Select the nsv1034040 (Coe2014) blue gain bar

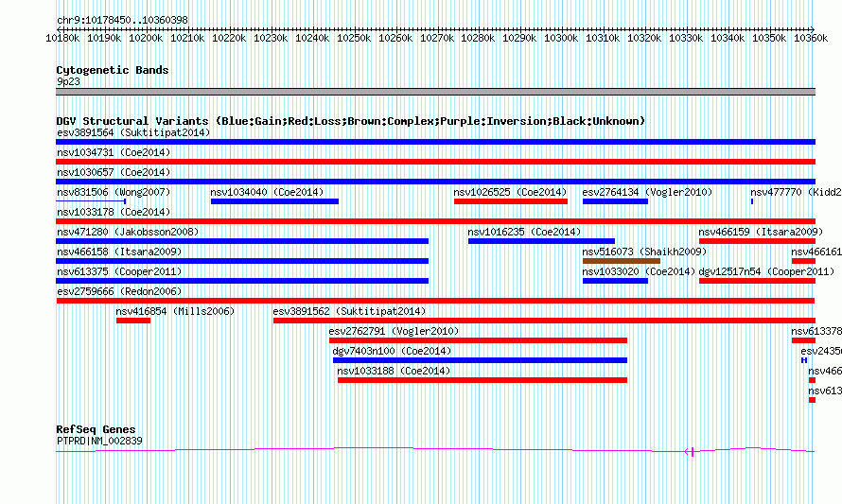(x=274, y=201)
